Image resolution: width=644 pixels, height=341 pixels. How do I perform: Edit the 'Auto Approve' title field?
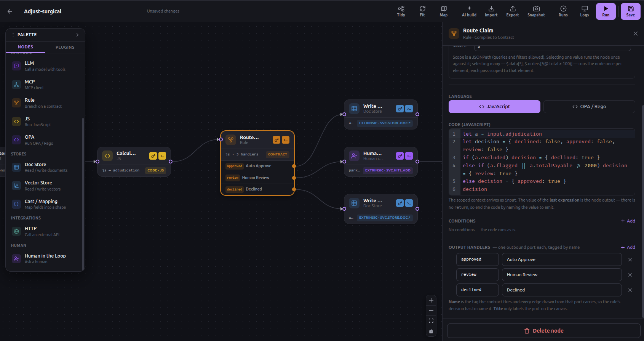562,259
